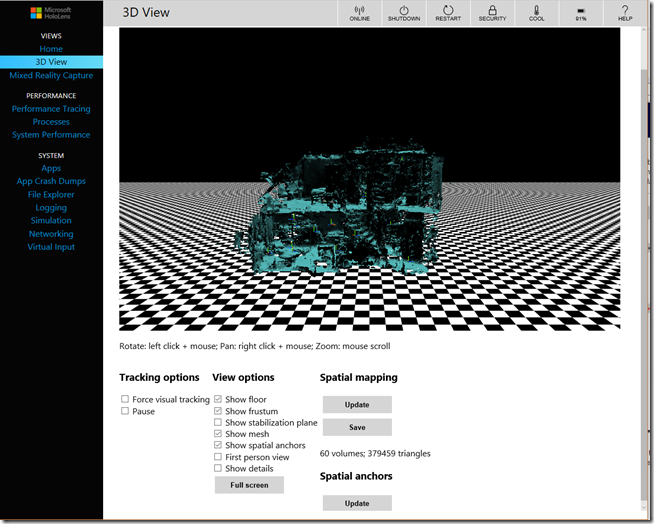Open the Virtual Input page

pyautogui.click(x=51, y=247)
